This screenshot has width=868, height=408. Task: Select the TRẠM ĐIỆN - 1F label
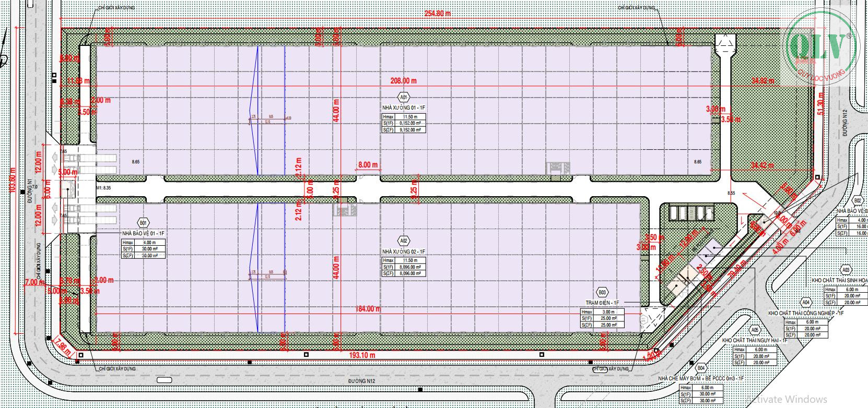tap(602, 302)
